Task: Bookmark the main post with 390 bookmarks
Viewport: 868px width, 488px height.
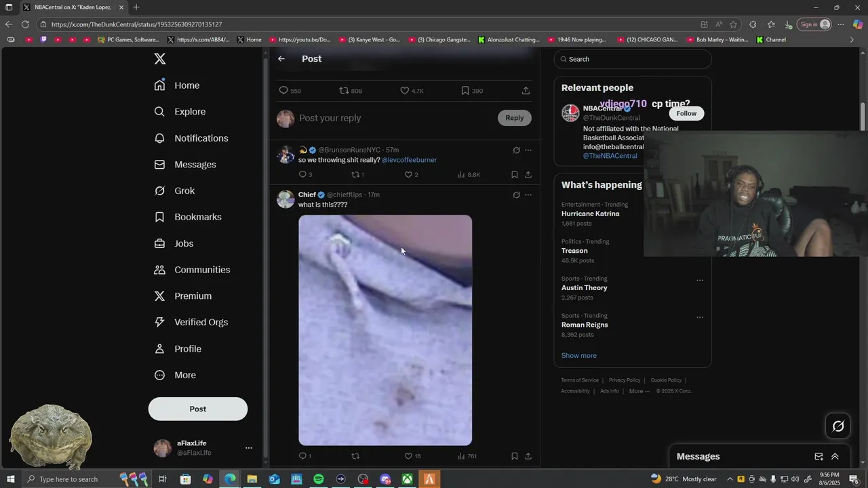Action: click(x=465, y=90)
